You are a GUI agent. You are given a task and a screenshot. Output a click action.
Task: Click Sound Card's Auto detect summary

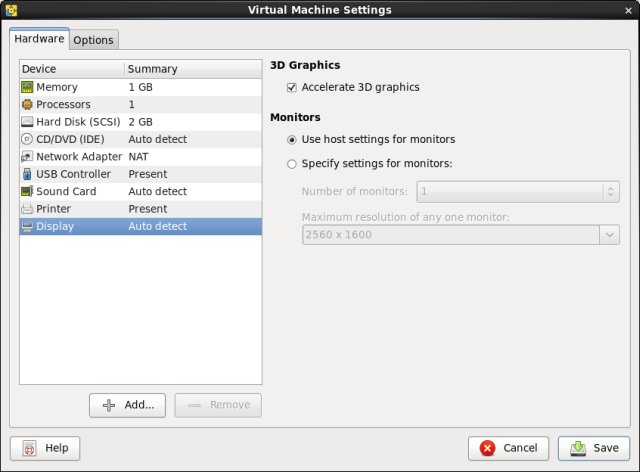pyautogui.click(x=158, y=191)
